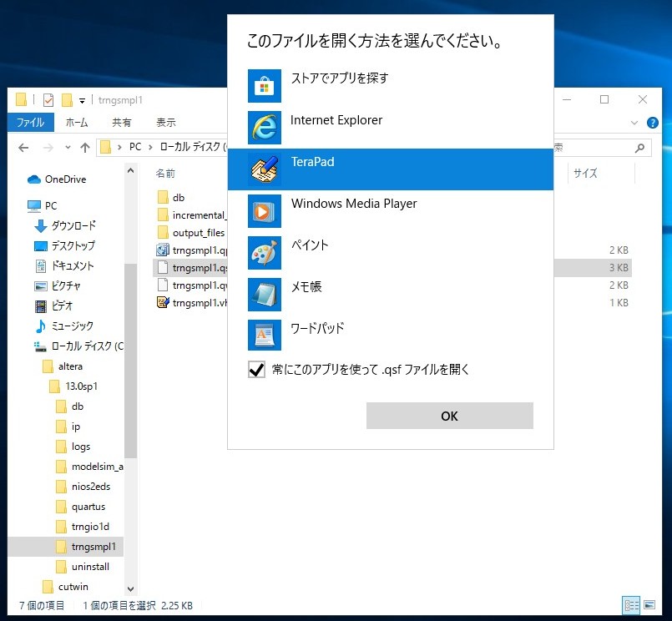Expand the chevron after PC in the address bar
The image size is (672, 621).
coord(150,148)
